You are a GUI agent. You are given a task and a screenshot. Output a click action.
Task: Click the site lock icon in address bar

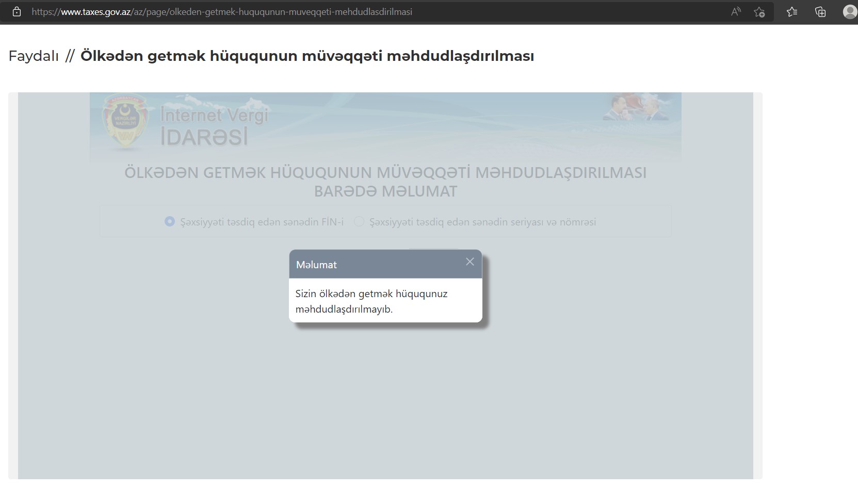pyautogui.click(x=17, y=12)
